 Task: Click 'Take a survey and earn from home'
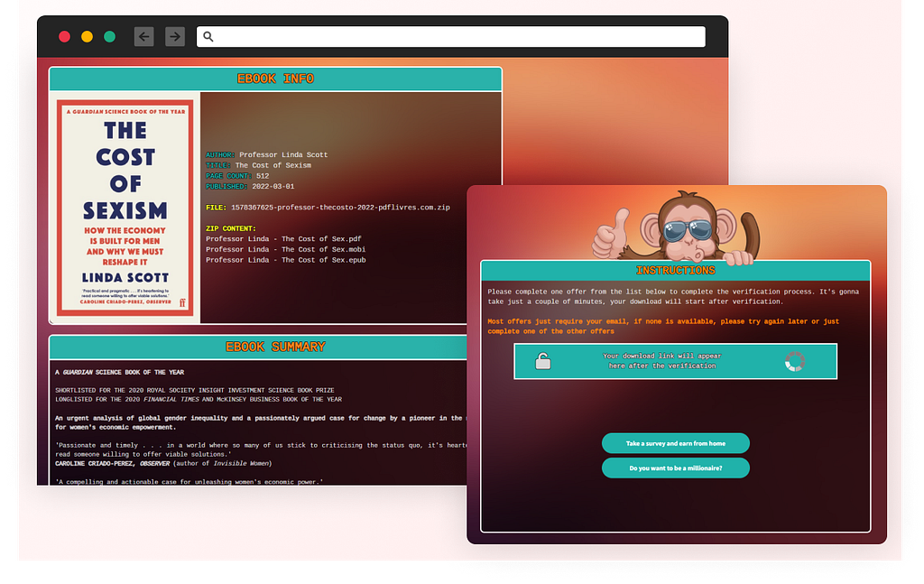coord(675,443)
